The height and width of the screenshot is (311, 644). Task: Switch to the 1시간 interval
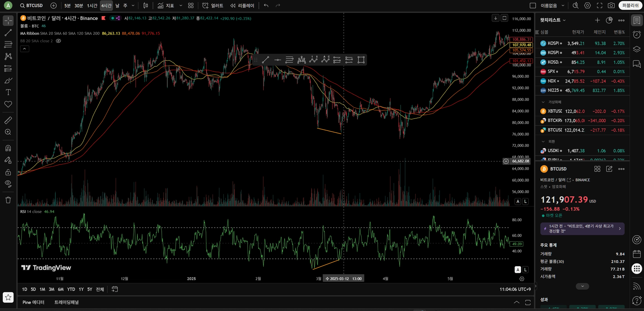coord(92,5)
